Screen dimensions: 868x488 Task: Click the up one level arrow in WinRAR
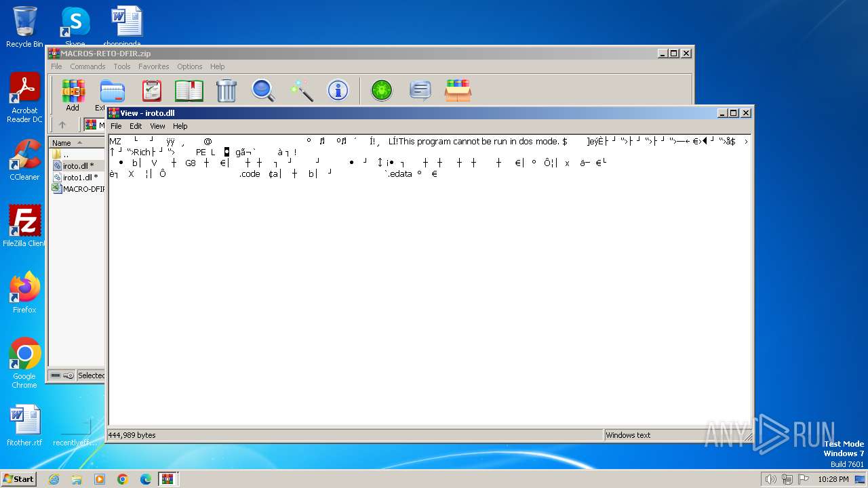coord(62,125)
